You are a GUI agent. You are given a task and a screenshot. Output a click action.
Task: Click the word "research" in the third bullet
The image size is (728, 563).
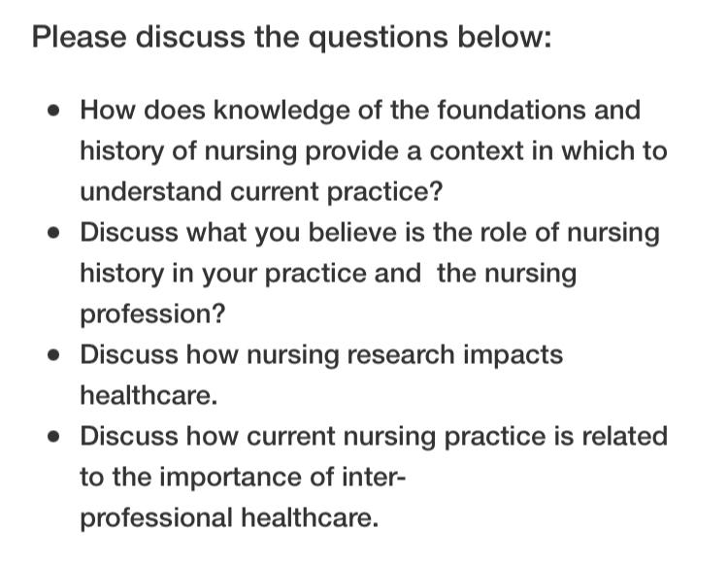coord(401,355)
